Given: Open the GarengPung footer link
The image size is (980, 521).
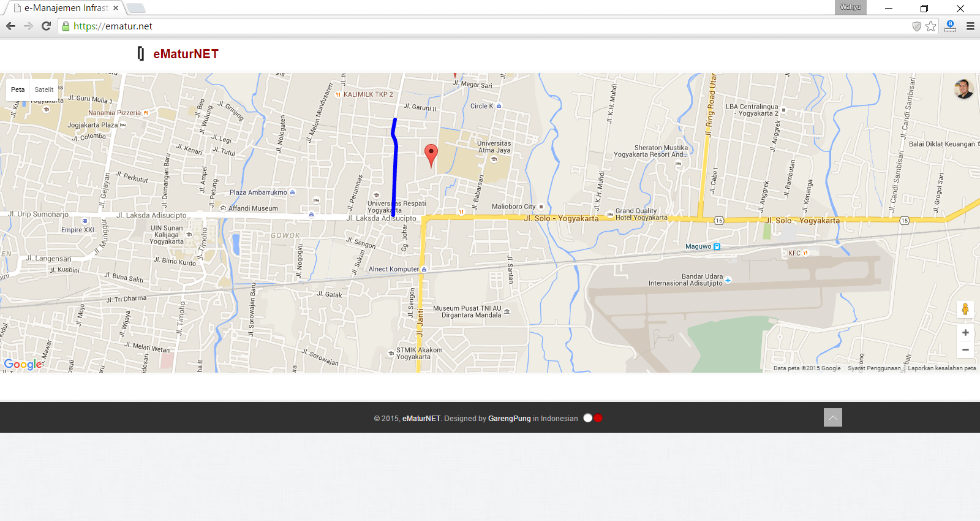Looking at the screenshot, I should (510, 419).
